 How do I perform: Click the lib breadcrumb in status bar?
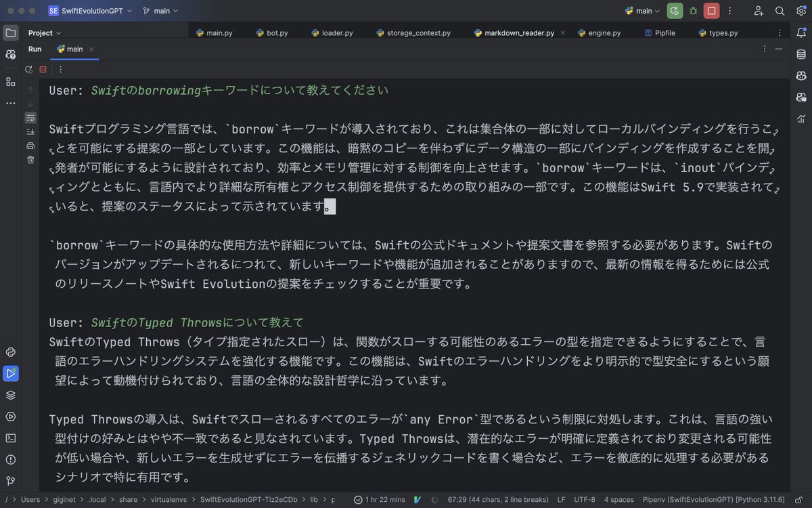coord(313,499)
